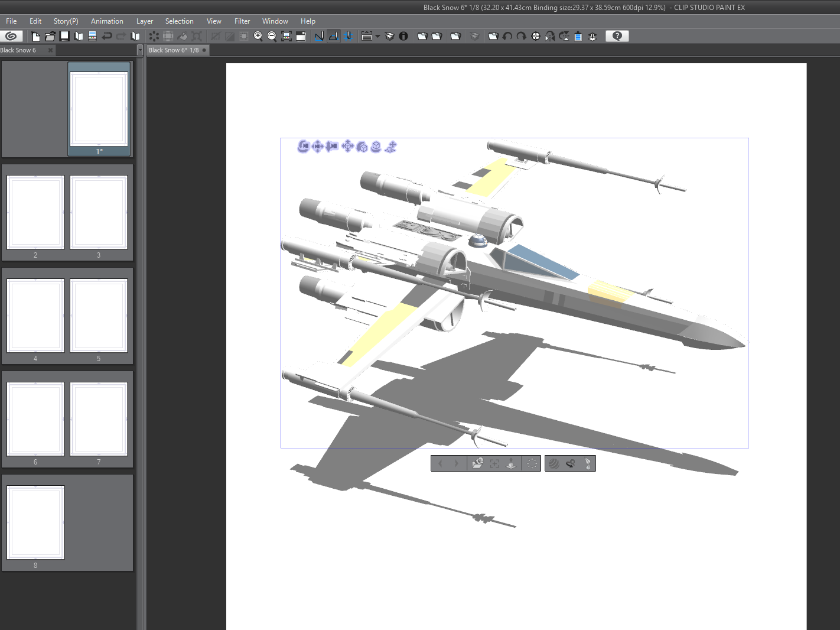This screenshot has width=840, height=630.
Task: Toggle Snap to Ruler icon
Action: pyautogui.click(x=320, y=36)
